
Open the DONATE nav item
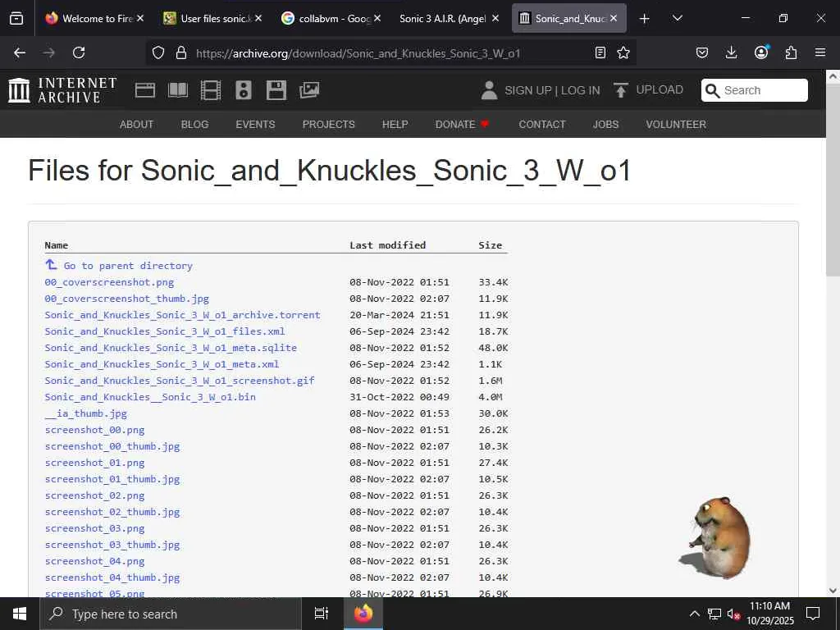point(462,125)
